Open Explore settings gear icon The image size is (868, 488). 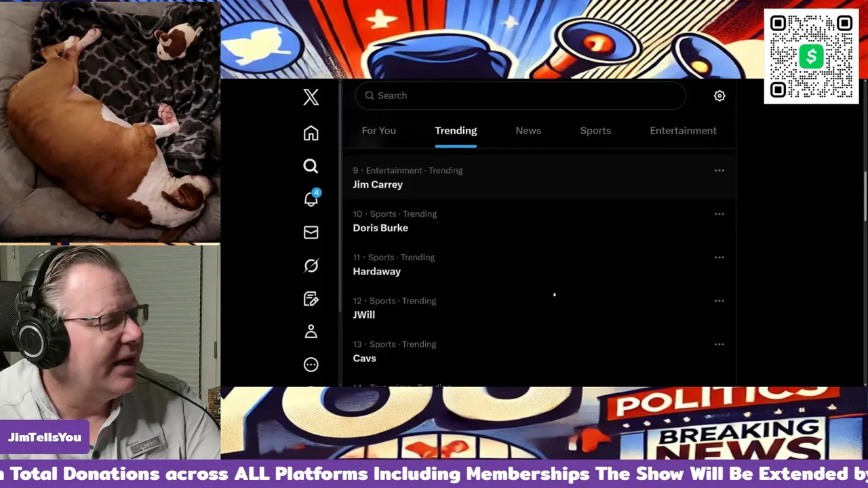point(719,96)
